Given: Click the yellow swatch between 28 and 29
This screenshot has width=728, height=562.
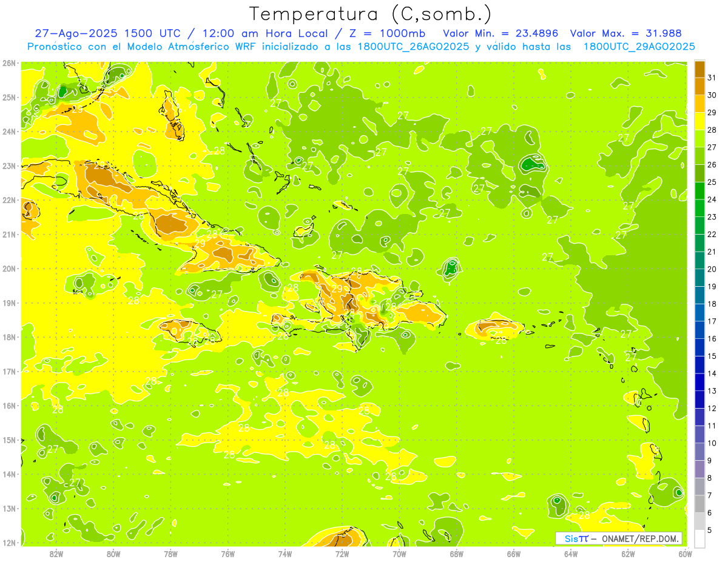Looking at the screenshot, I should pyautogui.click(x=699, y=121).
